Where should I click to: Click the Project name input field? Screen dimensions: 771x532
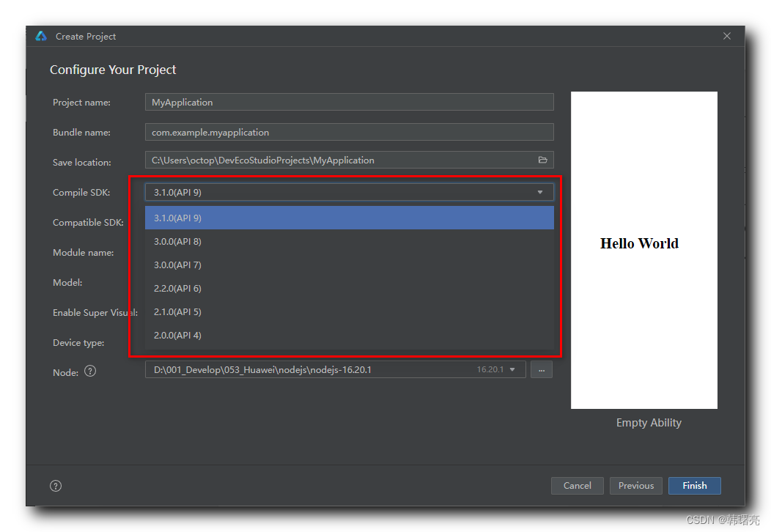point(349,102)
